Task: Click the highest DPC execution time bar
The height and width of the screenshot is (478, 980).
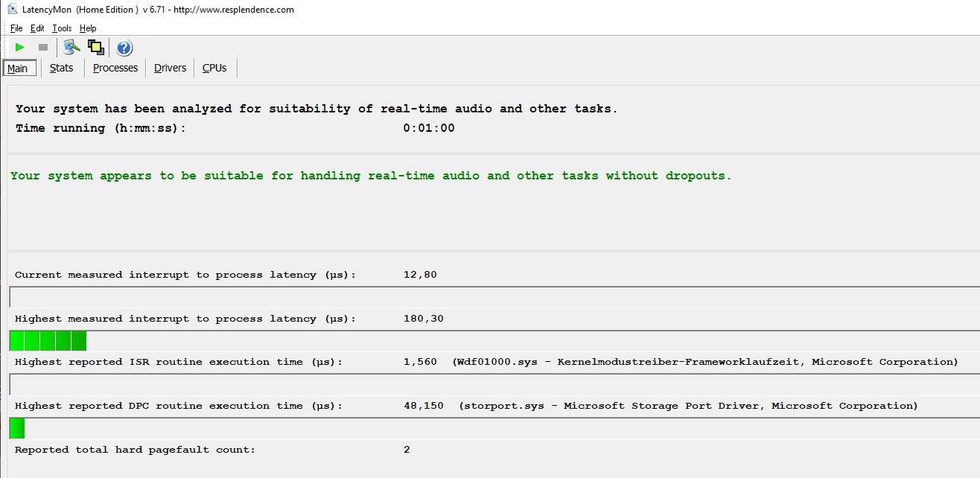Action: pyautogui.click(x=17, y=428)
